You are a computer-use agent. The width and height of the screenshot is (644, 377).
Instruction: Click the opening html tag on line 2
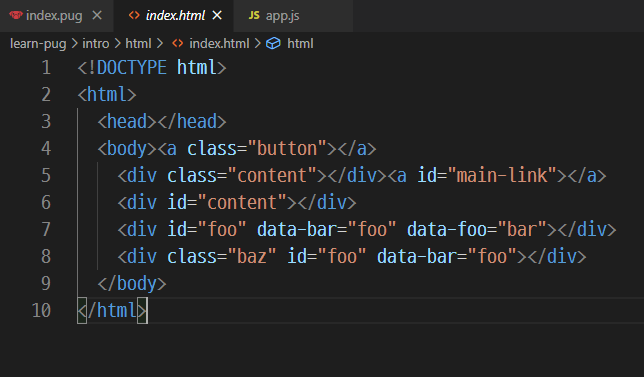(x=107, y=94)
